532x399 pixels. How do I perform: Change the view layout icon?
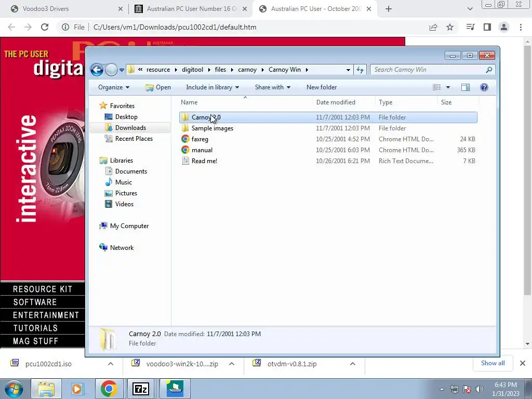[x=436, y=87]
